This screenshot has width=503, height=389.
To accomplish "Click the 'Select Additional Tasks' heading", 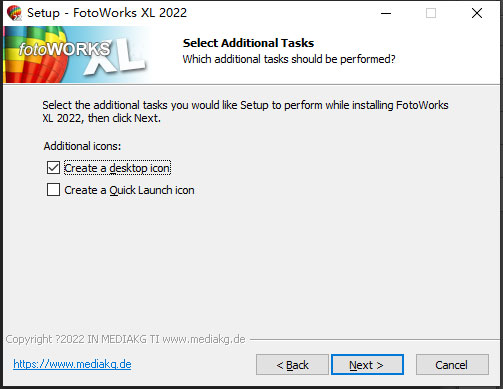I will click(x=248, y=43).
